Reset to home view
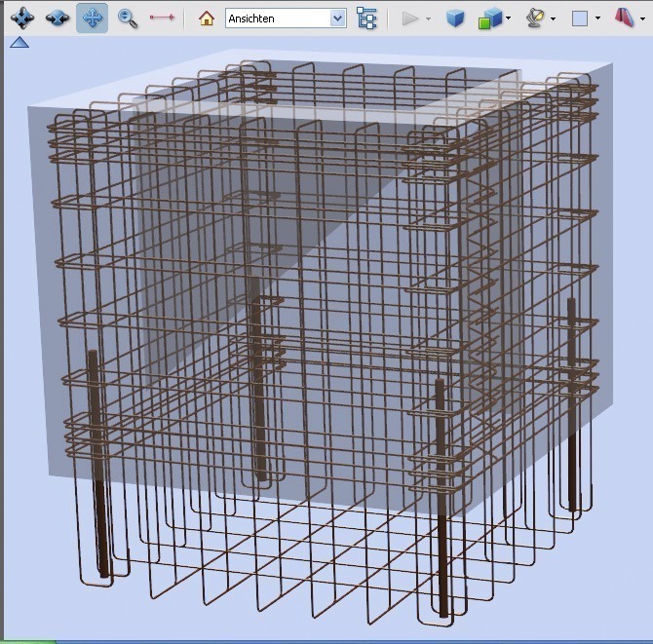 pos(207,19)
